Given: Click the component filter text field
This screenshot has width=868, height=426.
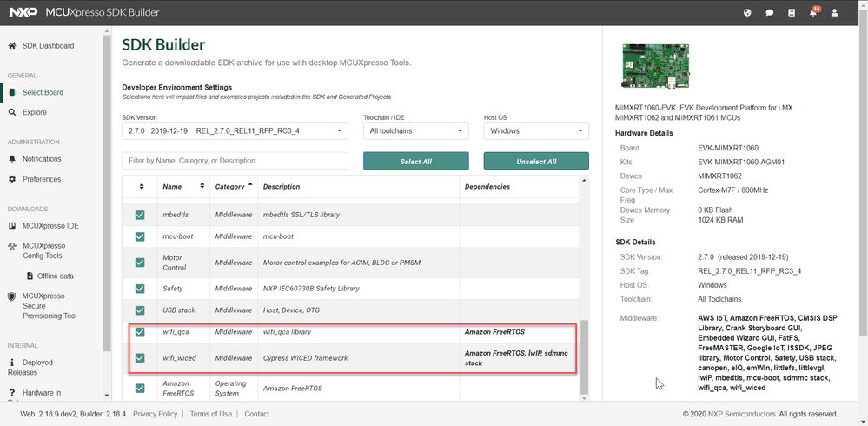Looking at the screenshot, I should [235, 161].
